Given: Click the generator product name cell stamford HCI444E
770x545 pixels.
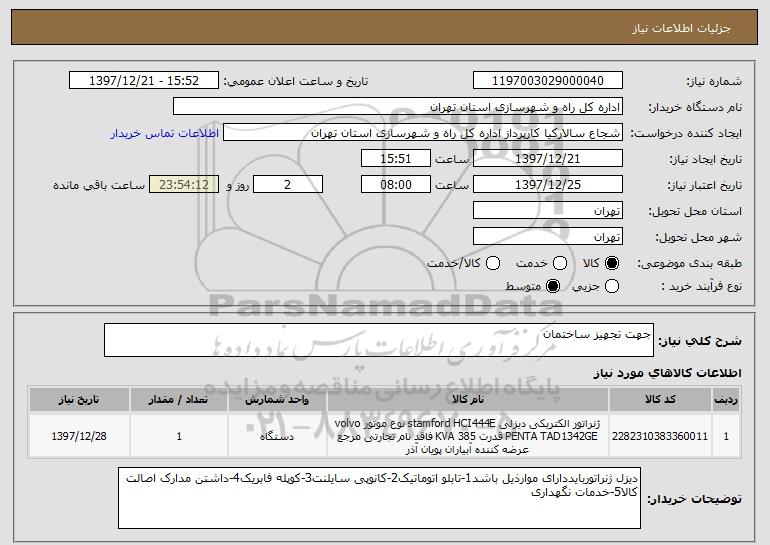Looking at the screenshot, I should coord(468,436).
